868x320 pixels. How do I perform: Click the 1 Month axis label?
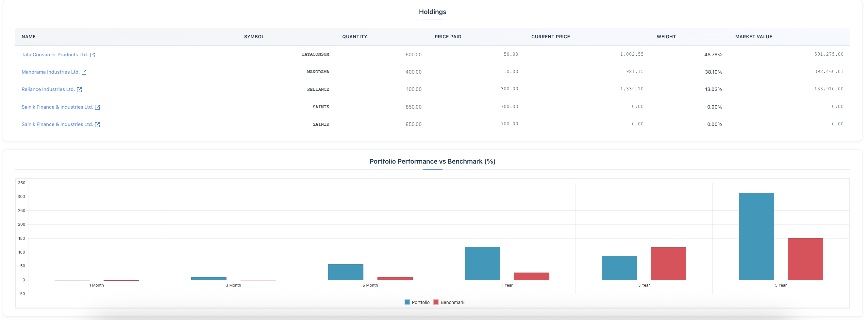[96, 285]
